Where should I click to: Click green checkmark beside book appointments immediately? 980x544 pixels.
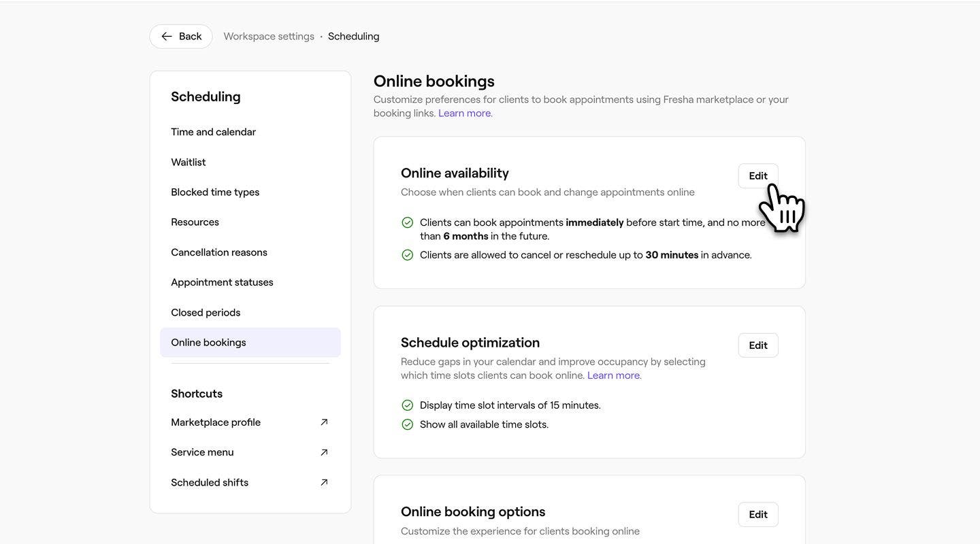click(408, 222)
